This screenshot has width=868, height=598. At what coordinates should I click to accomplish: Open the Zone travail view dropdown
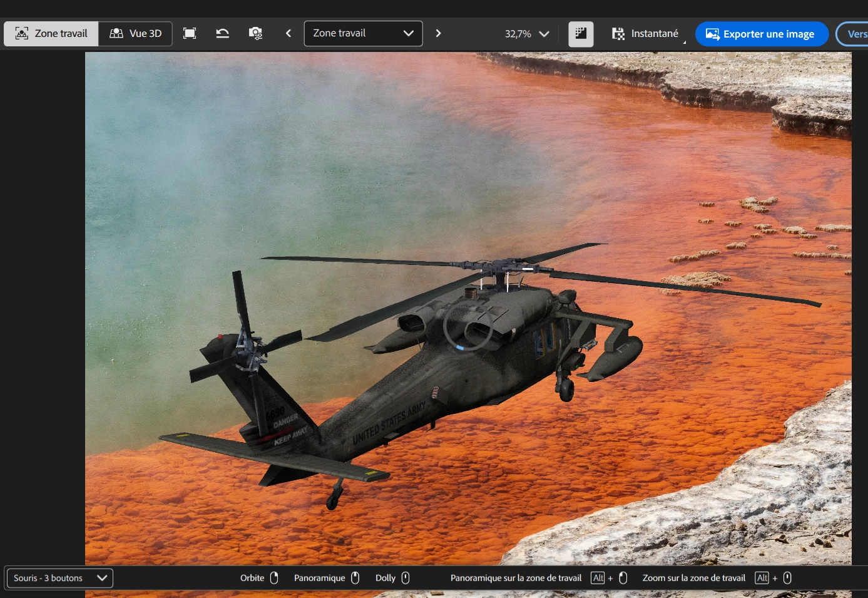click(363, 34)
